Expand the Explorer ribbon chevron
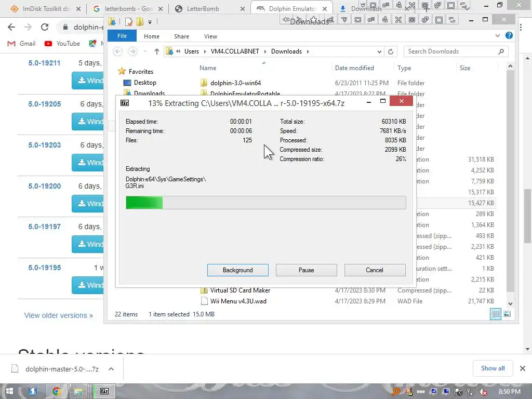The height and width of the screenshot is (399, 532). pyautogui.click(x=497, y=36)
